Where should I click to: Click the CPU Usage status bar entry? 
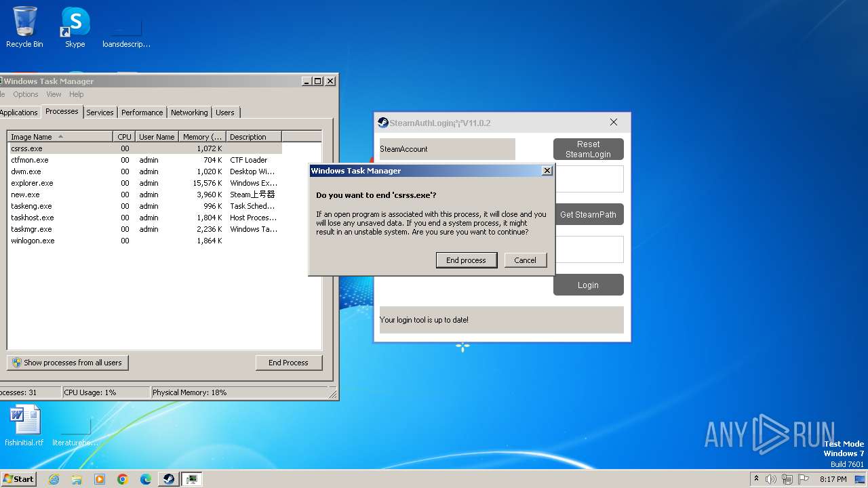pos(106,392)
